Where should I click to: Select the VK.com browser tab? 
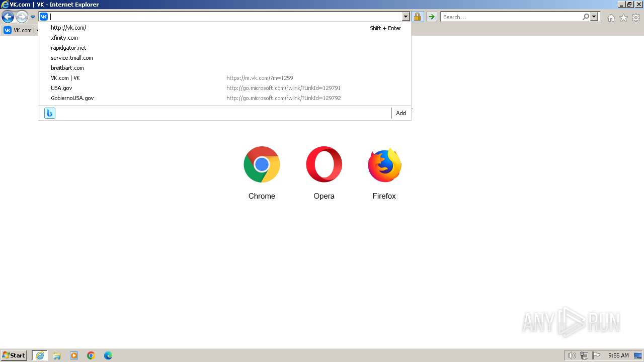point(20,30)
